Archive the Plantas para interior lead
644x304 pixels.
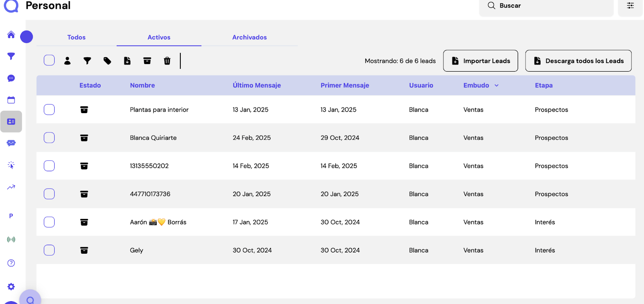click(x=84, y=110)
